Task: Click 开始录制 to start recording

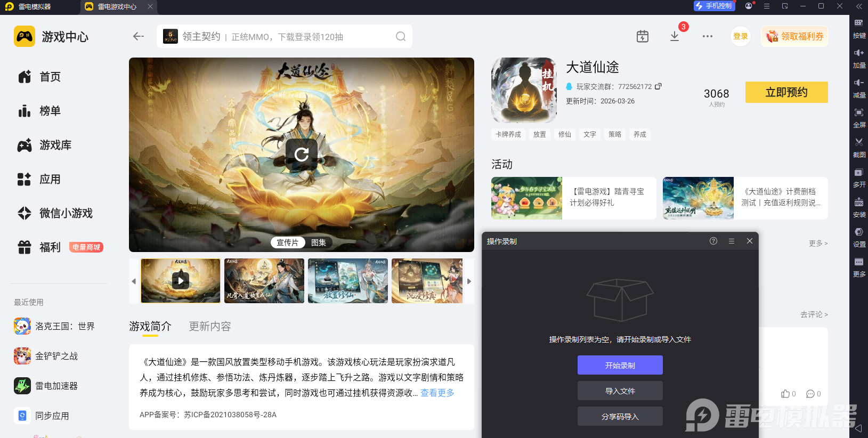Action: click(620, 365)
